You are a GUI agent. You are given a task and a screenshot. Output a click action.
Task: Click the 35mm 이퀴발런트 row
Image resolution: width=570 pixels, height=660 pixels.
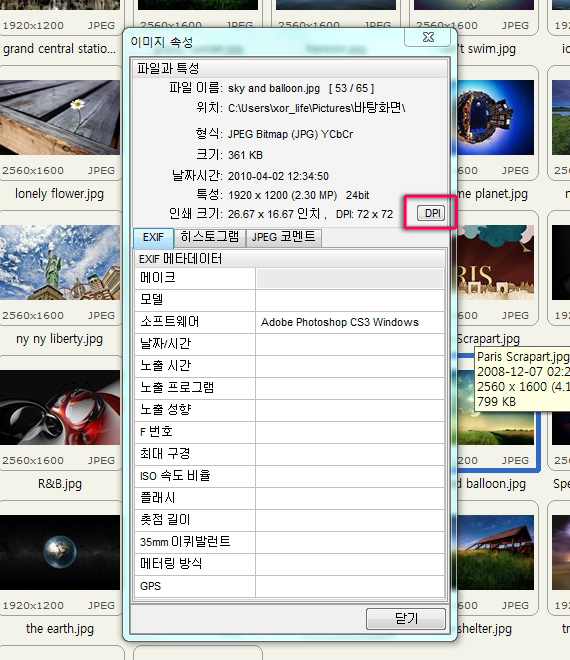click(290, 542)
